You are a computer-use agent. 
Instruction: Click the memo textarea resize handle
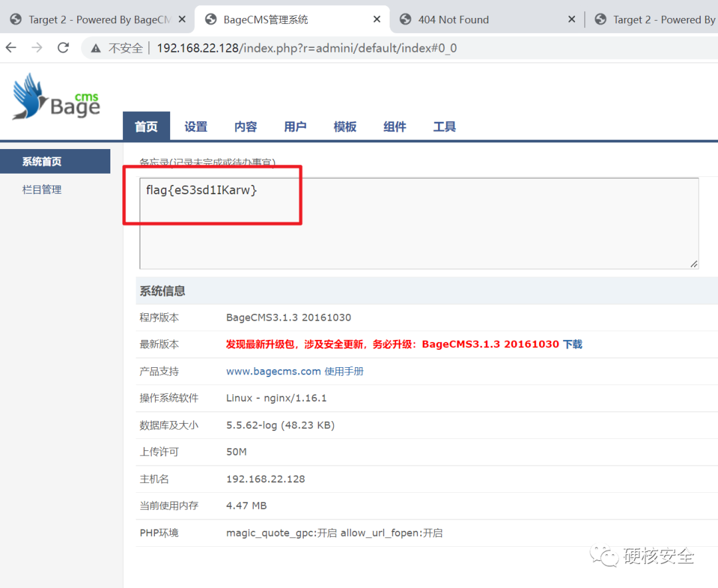click(693, 264)
